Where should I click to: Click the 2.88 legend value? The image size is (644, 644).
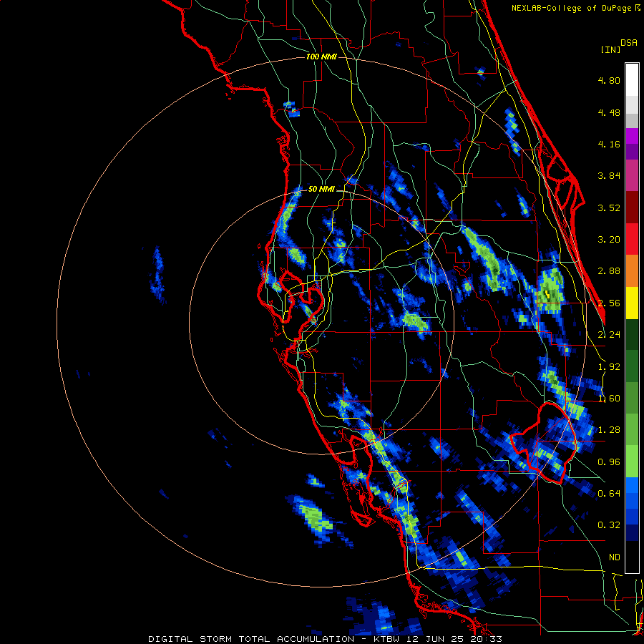609,271
